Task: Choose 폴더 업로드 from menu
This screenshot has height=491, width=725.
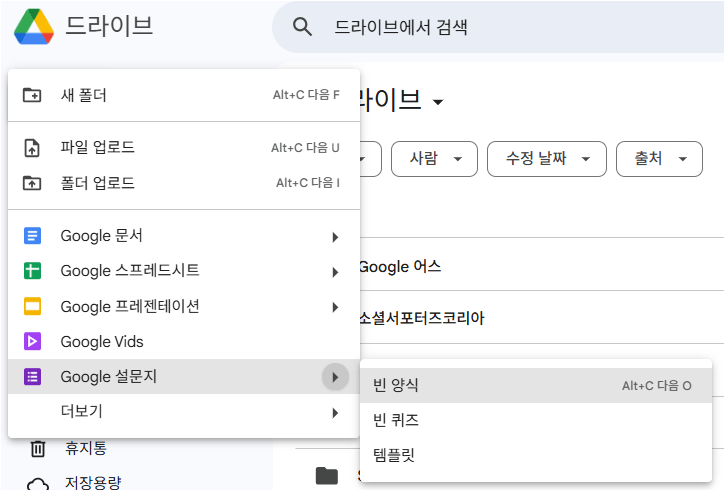Action: point(184,183)
